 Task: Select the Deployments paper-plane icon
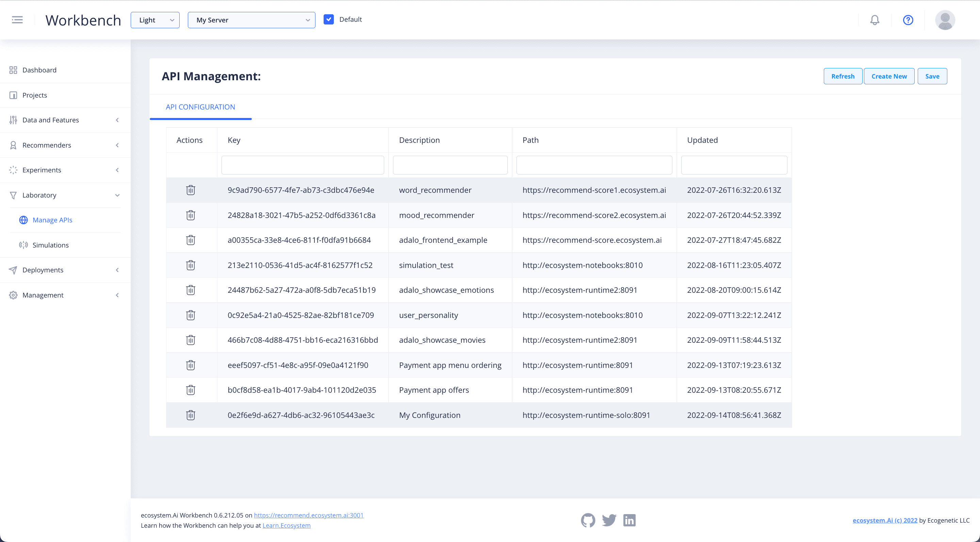click(x=13, y=270)
